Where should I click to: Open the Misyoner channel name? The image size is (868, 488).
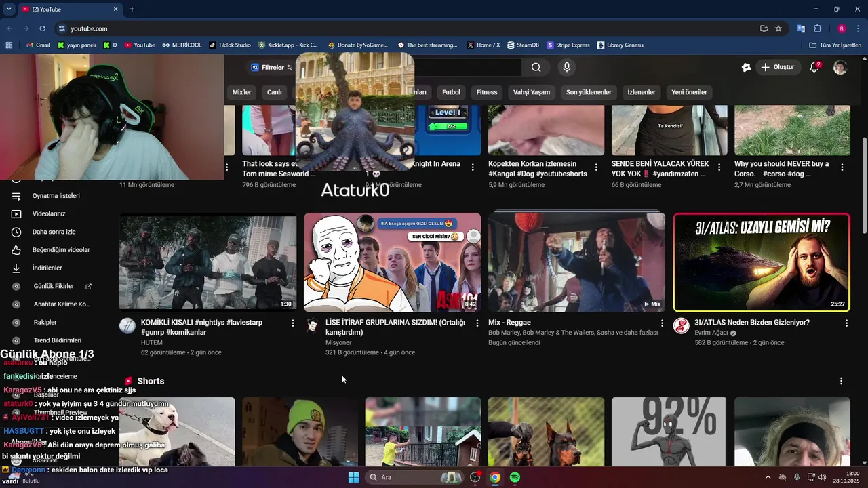click(338, 343)
